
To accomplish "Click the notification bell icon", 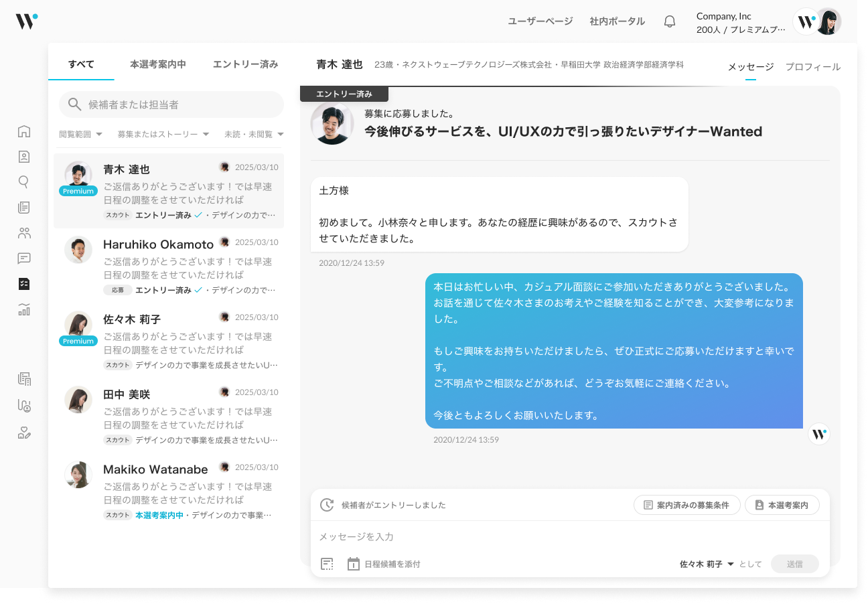I will point(669,21).
